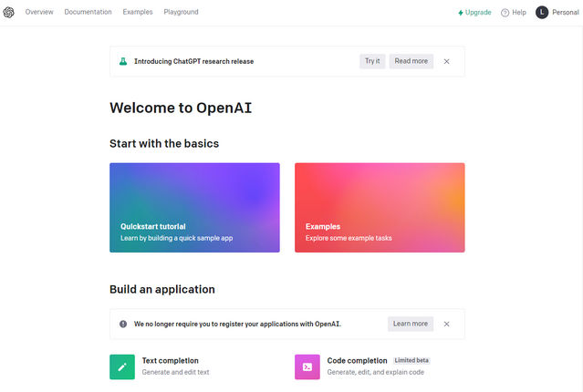Viewport: 583px width, 392px height.
Task: Click the Start with the basics heading
Action: [x=164, y=143]
